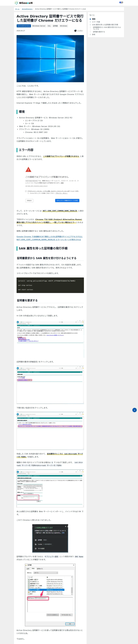Click プライバシー ポリシー link in error page

61,193
